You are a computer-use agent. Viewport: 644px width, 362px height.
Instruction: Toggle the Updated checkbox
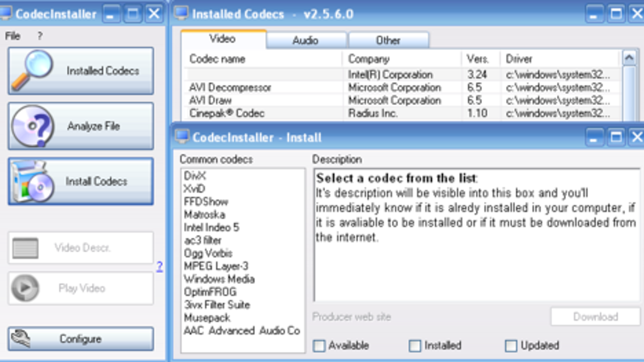[511, 346]
